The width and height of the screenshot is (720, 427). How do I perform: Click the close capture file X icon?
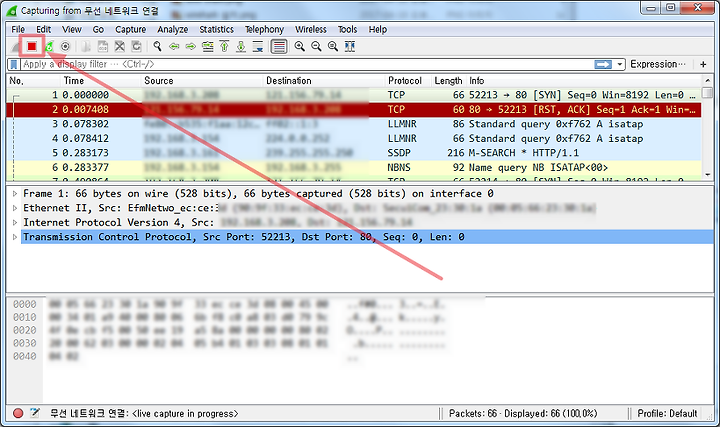click(x=120, y=46)
